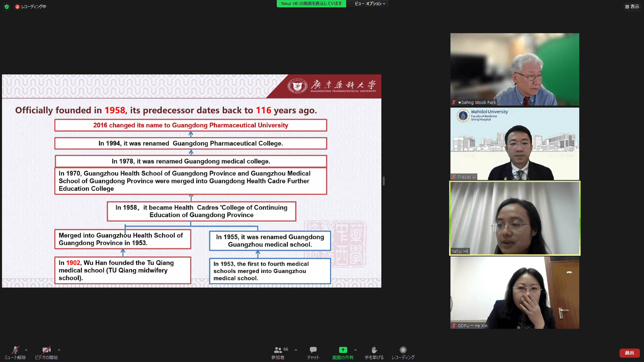Image resolution: width=644 pixels, height=362 pixels.
Task: Click the red recording indicator at top
Action: [x=17, y=7]
